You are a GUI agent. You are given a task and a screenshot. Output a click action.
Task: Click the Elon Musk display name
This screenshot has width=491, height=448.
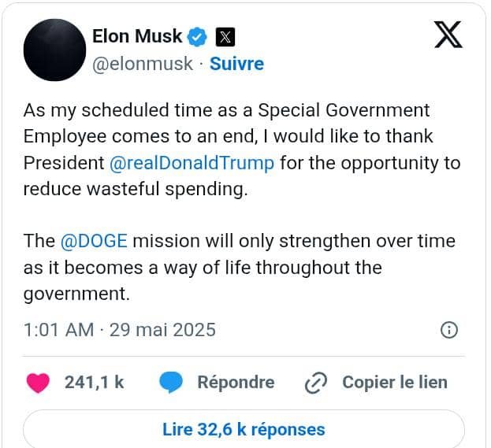(137, 36)
